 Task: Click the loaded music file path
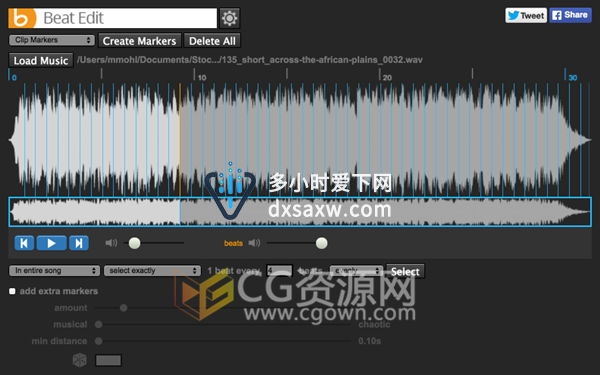click(x=249, y=60)
